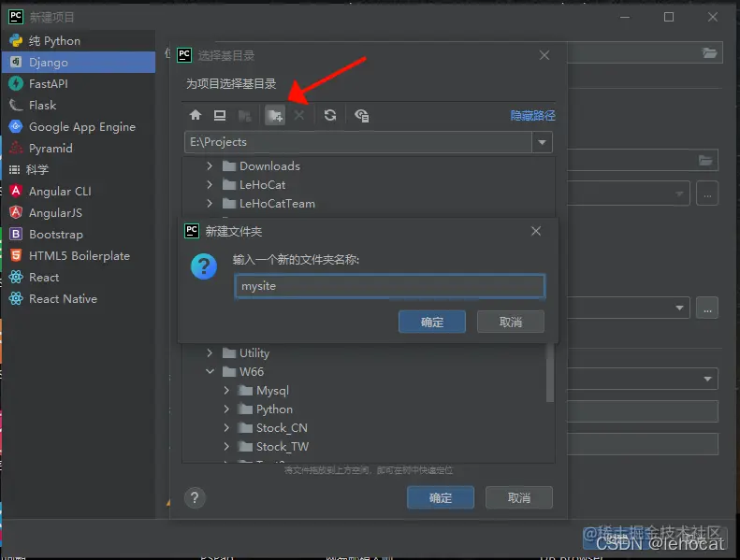Image resolution: width=740 pixels, height=560 pixels.
Task: Expand the Mysql folder
Action: (x=226, y=391)
